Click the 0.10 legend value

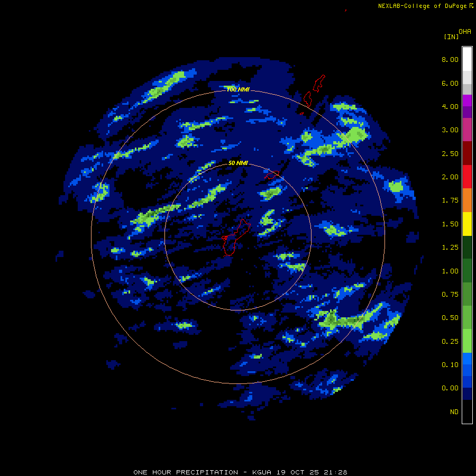pos(450,365)
